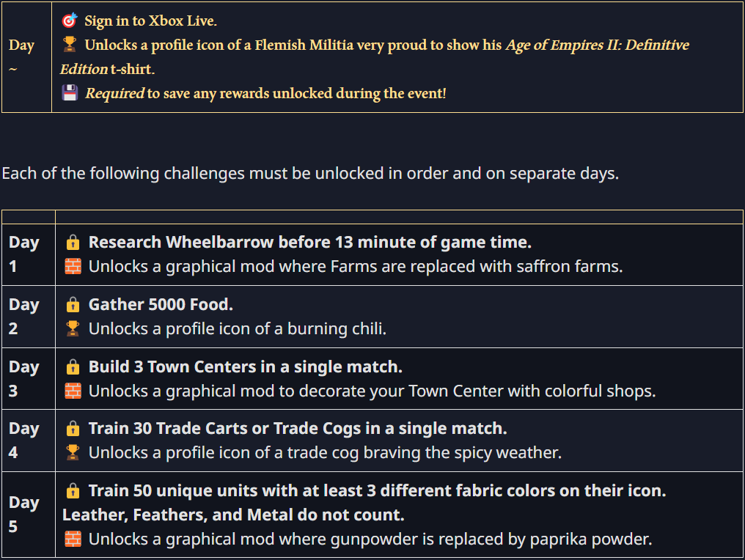The image size is (745, 560).
Task: Click the target icon beside Sign in to Xbox Live
Action: [x=70, y=21]
